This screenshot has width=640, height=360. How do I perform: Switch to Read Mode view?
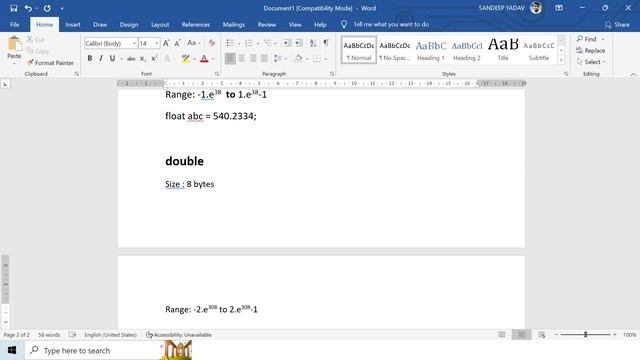coord(502,335)
